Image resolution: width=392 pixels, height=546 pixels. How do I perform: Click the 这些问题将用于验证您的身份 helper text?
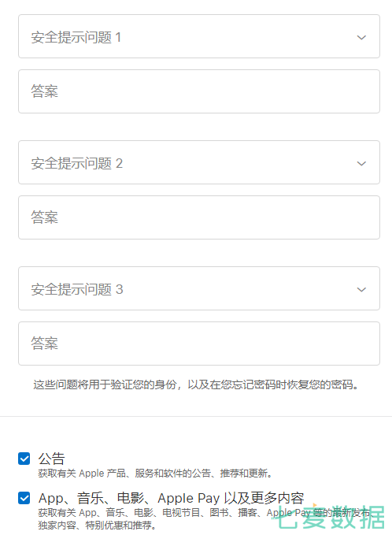coord(195,384)
